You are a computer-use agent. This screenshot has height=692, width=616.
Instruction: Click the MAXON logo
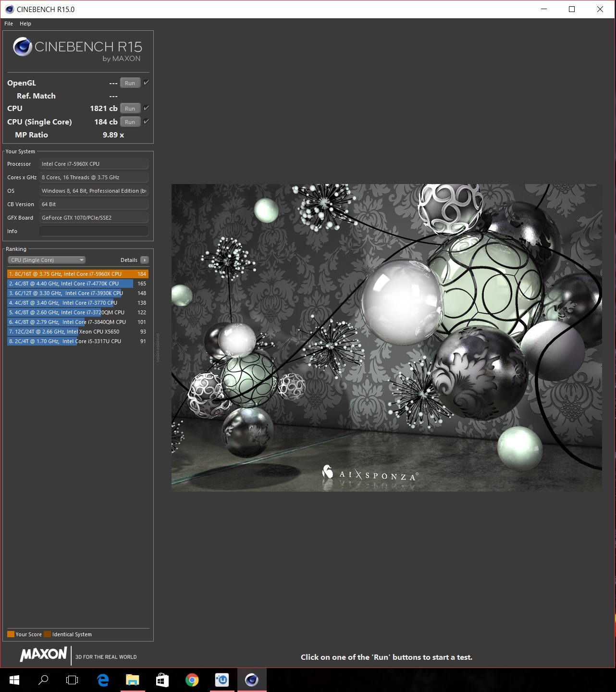pos(44,655)
